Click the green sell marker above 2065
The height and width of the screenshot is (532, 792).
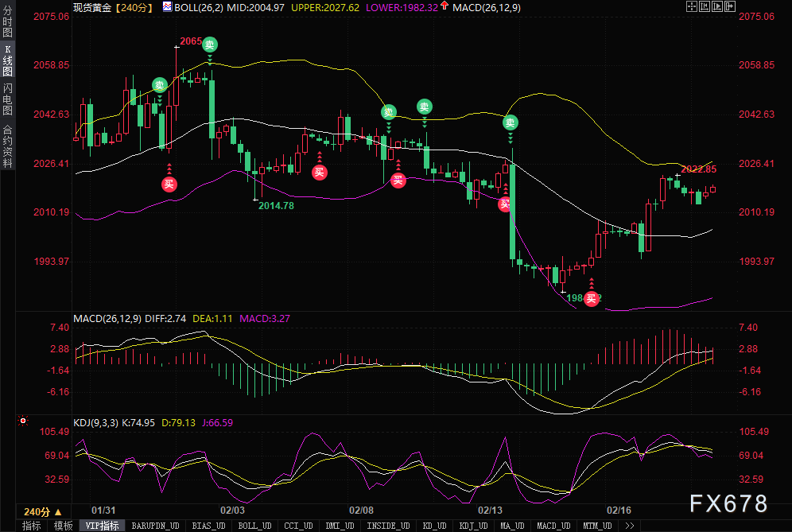(209, 45)
